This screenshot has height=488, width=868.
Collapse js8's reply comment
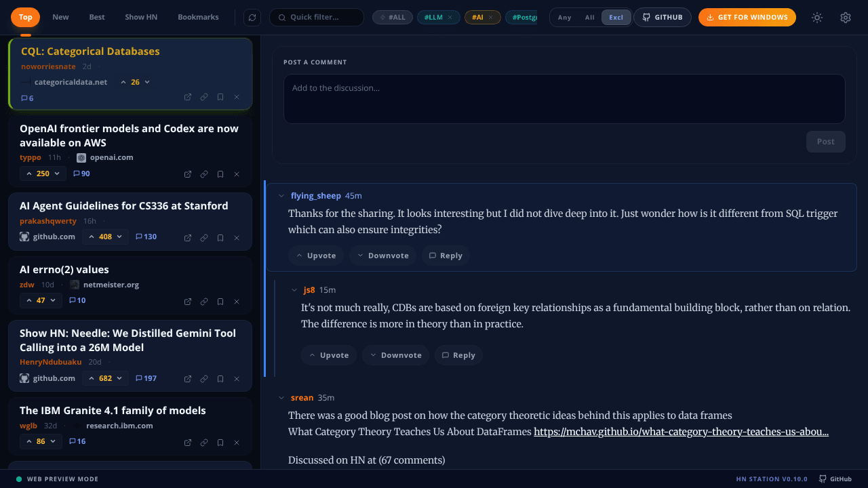click(294, 290)
